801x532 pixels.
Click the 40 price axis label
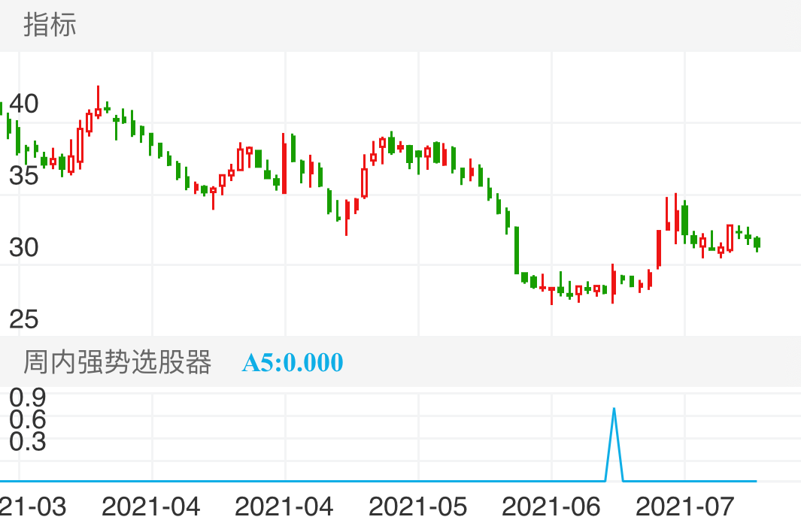pos(23,104)
